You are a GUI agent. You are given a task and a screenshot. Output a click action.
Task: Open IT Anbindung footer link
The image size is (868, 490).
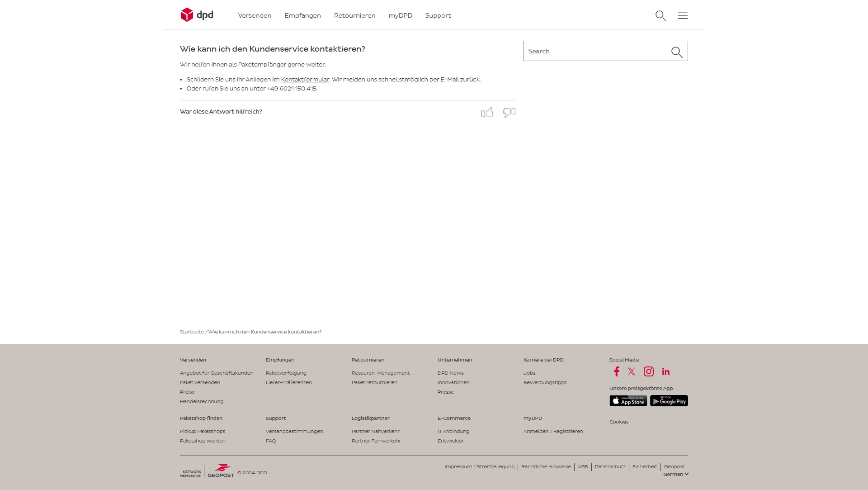pyautogui.click(x=453, y=431)
